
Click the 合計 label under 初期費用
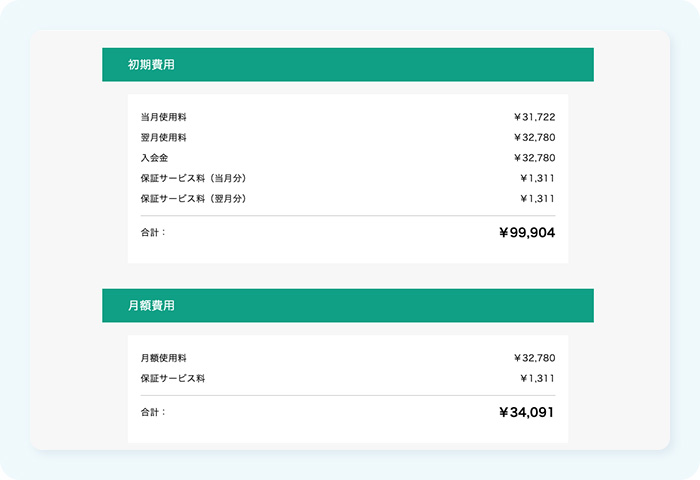pyautogui.click(x=153, y=232)
